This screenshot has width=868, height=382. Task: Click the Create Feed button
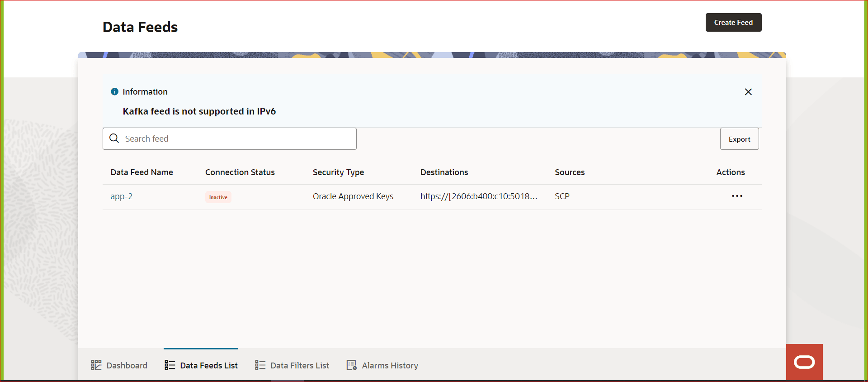tap(733, 23)
